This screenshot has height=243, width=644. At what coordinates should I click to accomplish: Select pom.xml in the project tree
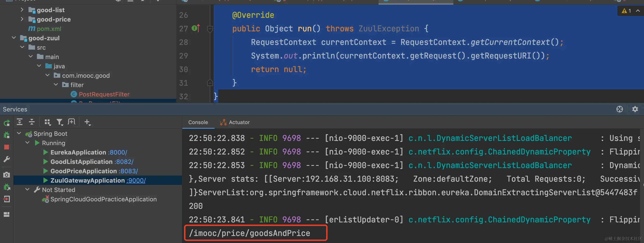tap(49, 29)
